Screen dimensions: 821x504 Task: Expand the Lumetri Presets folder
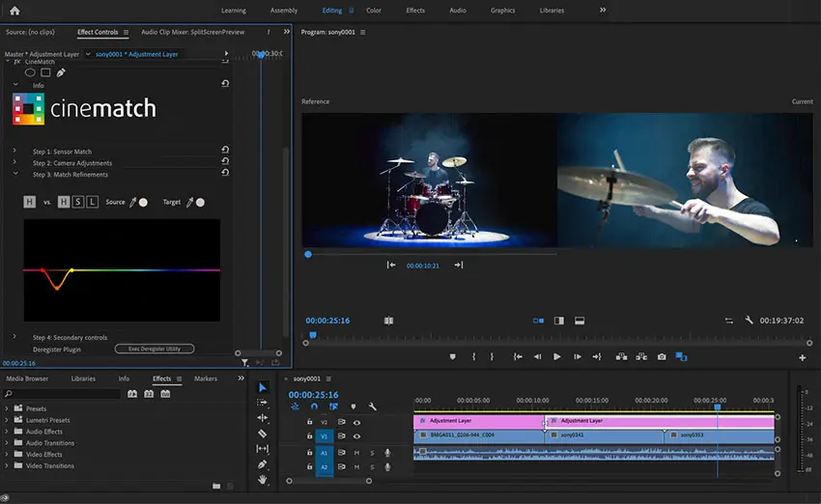pyautogui.click(x=7, y=420)
